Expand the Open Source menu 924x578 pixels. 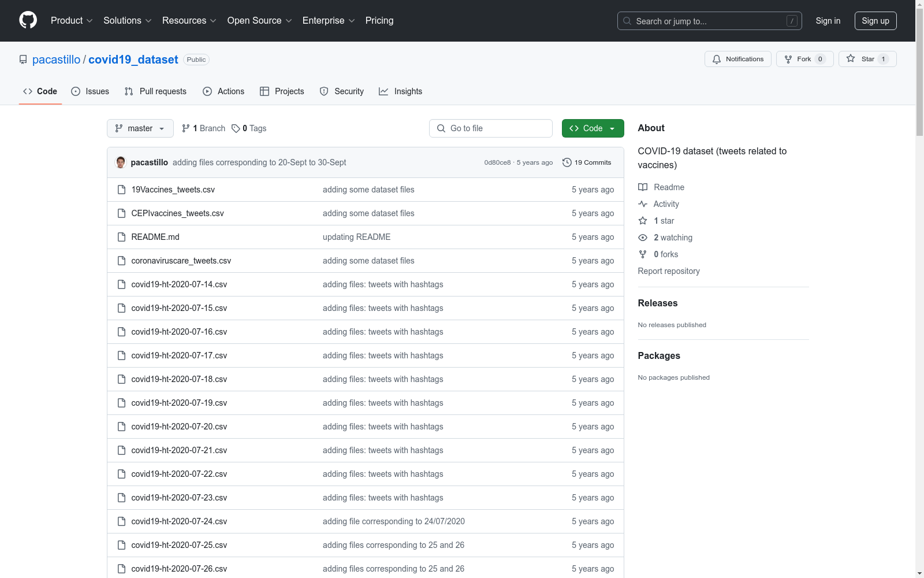[260, 21]
